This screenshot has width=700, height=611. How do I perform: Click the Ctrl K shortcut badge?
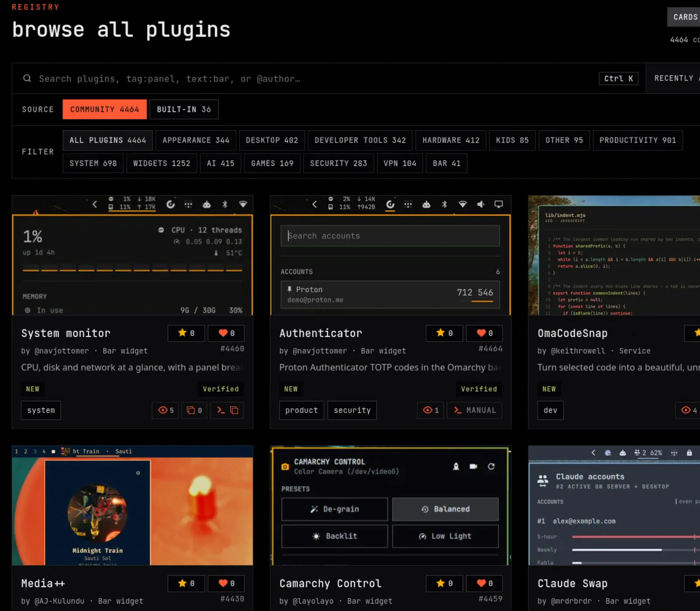point(618,78)
